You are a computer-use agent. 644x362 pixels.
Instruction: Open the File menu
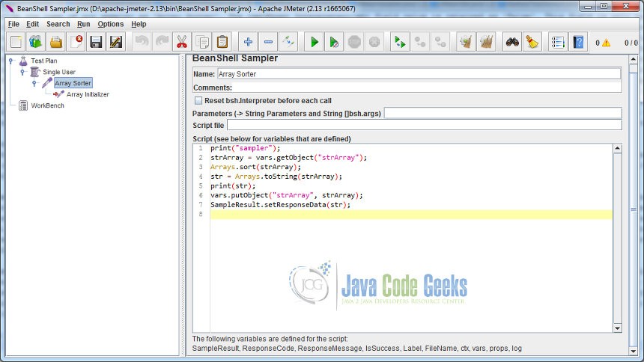[x=13, y=24]
